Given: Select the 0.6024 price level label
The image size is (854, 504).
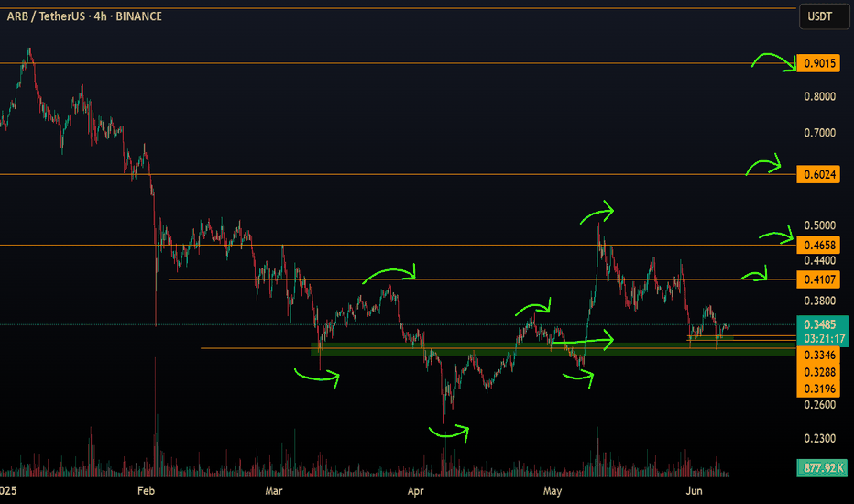Looking at the screenshot, I should [x=818, y=174].
